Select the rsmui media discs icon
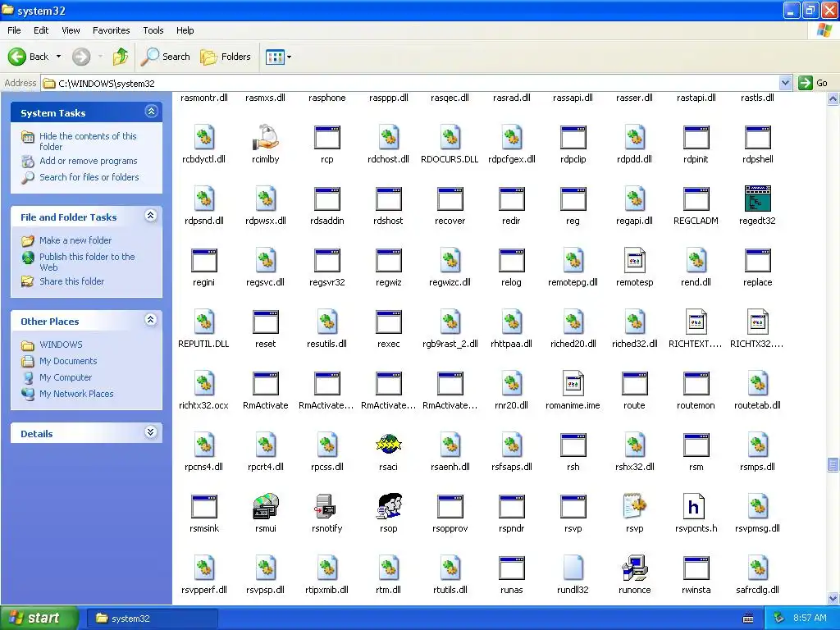Screen dimensions: 840x630 coord(266,506)
